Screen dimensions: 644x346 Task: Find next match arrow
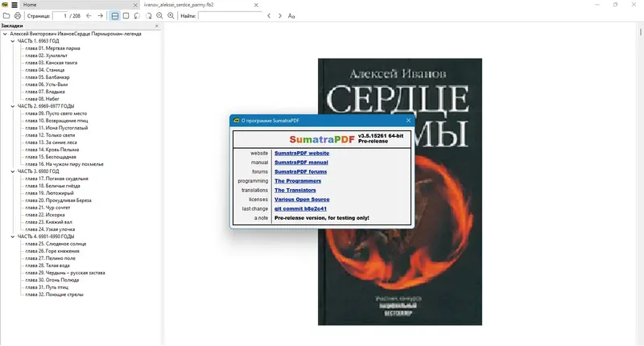pyautogui.click(x=280, y=15)
